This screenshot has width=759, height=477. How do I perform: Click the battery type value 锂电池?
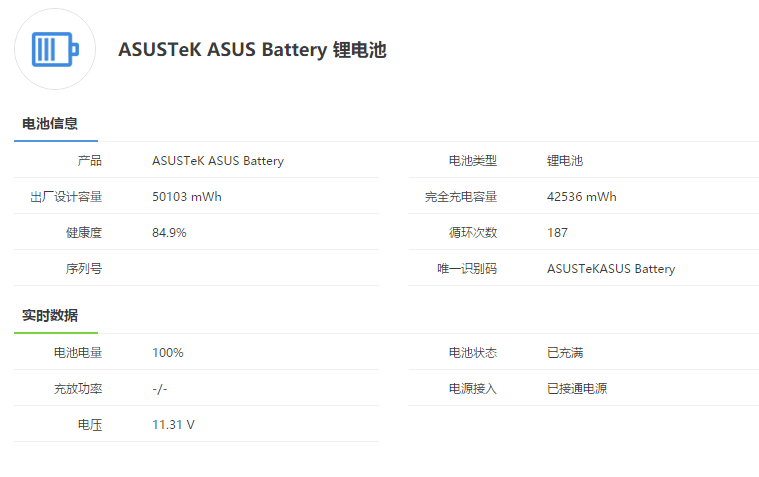(x=565, y=161)
